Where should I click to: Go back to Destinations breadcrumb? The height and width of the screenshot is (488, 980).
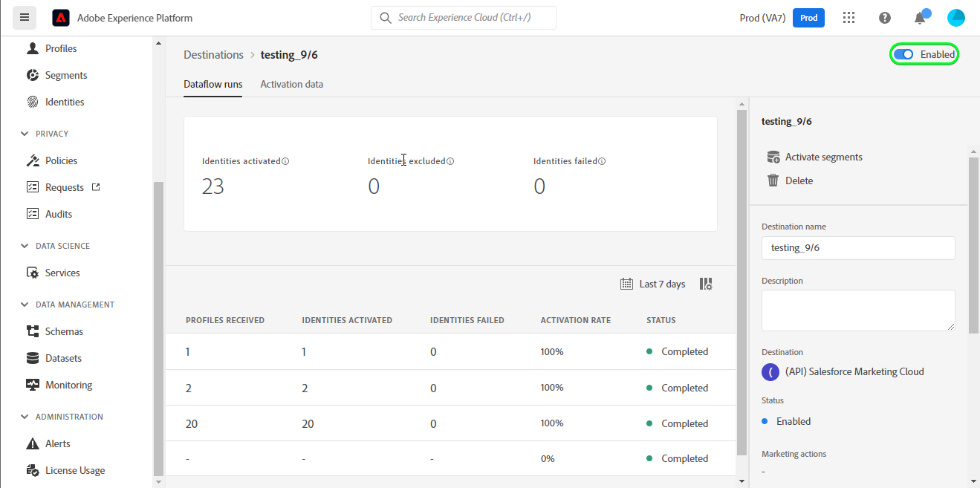tap(213, 55)
